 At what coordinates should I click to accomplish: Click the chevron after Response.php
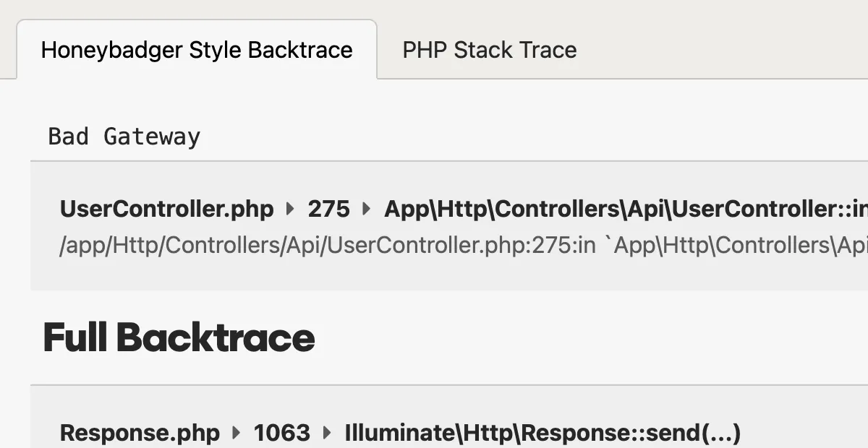[x=235, y=434]
